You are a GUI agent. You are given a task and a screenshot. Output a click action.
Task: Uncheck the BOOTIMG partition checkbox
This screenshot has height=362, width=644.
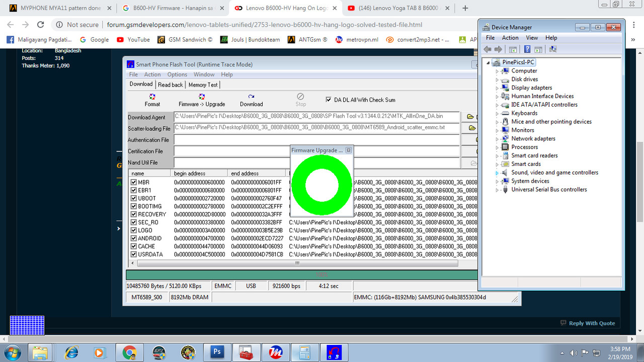(x=134, y=206)
